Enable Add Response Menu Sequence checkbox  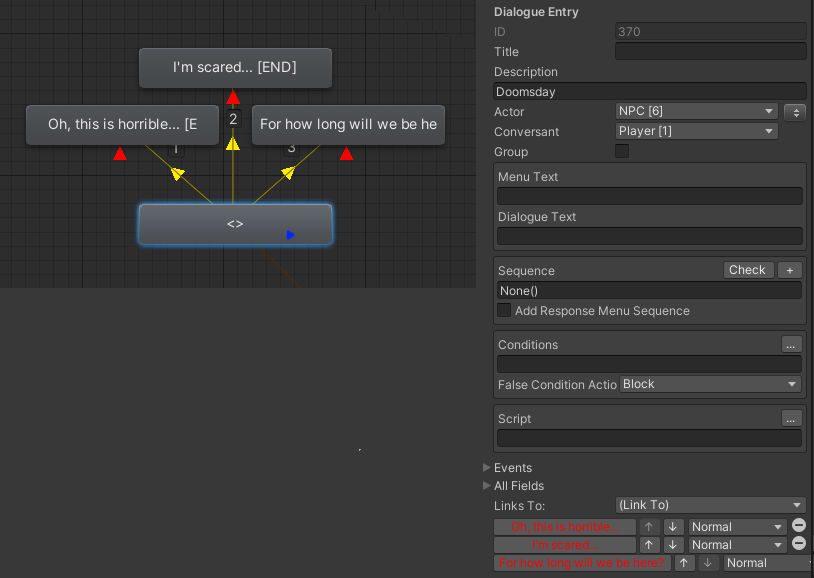tap(504, 310)
